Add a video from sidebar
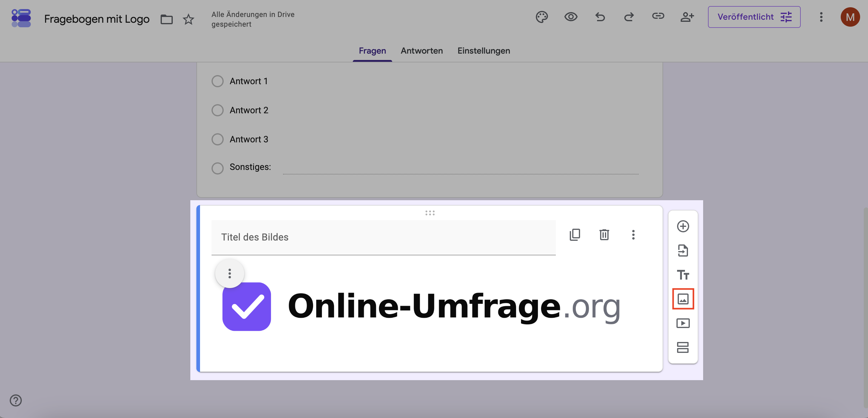 [x=683, y=323]
